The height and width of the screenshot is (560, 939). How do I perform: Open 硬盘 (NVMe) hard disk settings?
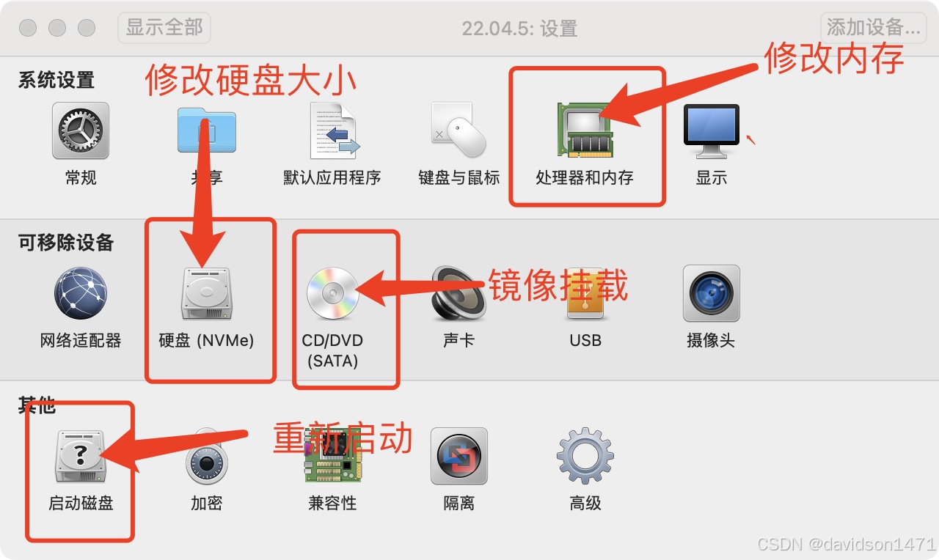pyautogui.click(x=206, y=293)
